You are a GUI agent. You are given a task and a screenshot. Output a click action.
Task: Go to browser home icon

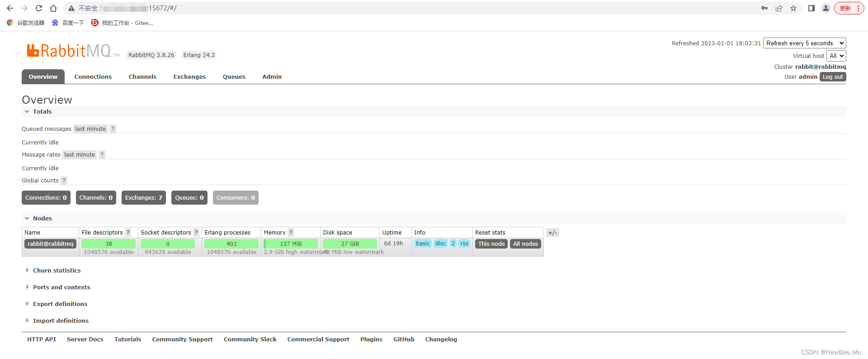click(53, 8)
